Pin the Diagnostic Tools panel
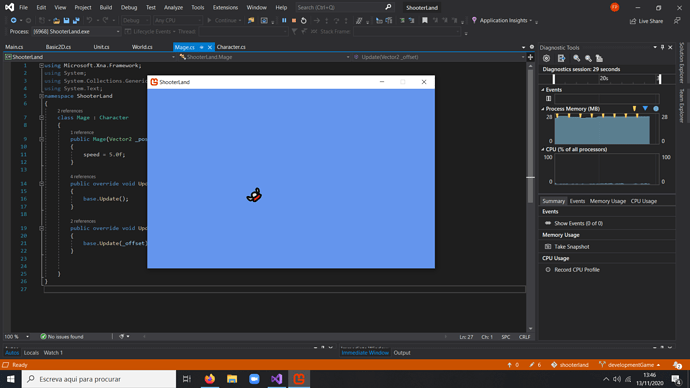The image size is (690, 388). pos(662,47)
